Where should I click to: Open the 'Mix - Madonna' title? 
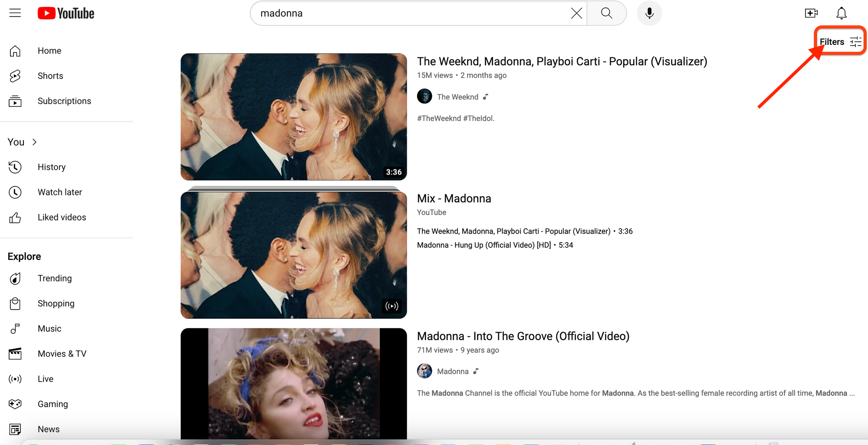454,198
